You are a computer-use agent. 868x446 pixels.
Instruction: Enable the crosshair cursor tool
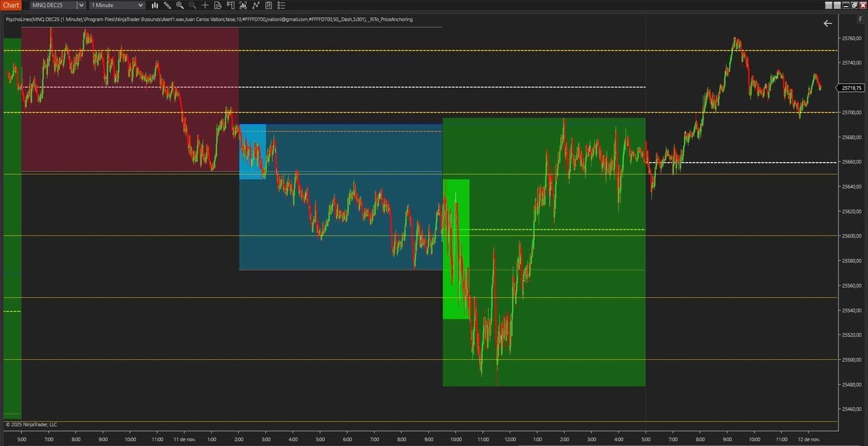coord(205,5)
